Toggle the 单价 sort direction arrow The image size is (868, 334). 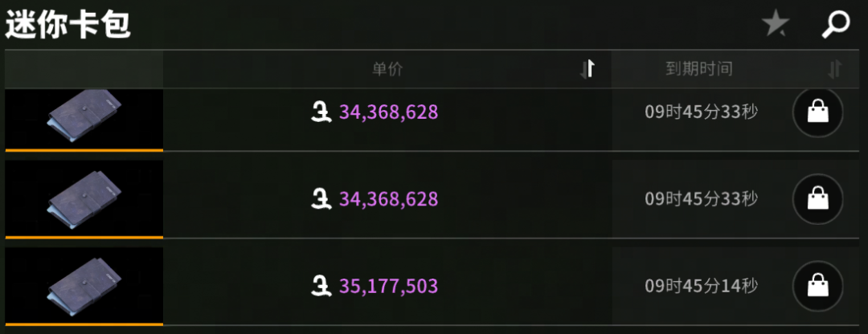click(588, 69)
